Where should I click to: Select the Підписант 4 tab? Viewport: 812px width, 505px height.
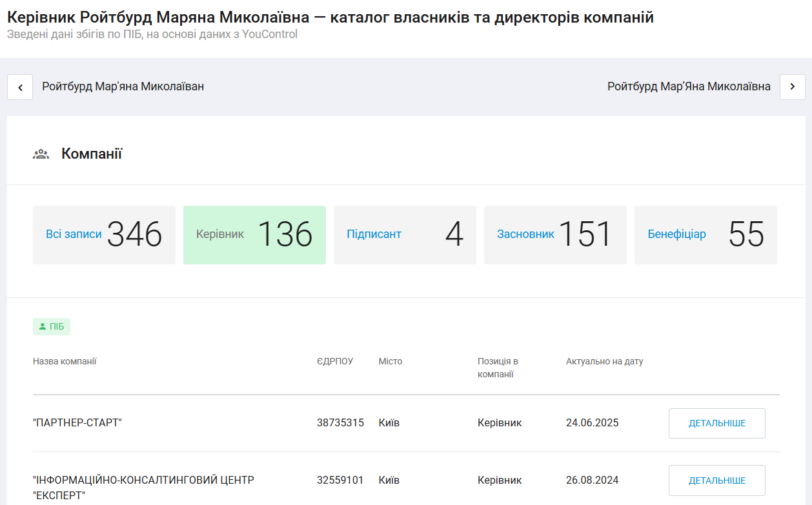[x=405, y=235]
